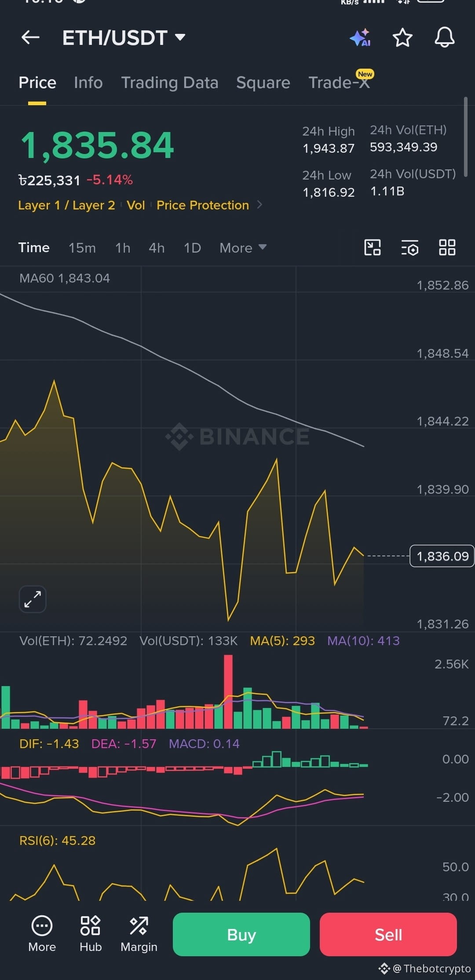Image resolution: width=475 pixels, height=980 pixels.
Task: Tap the back arrow icon
Action: coord(30,37)
